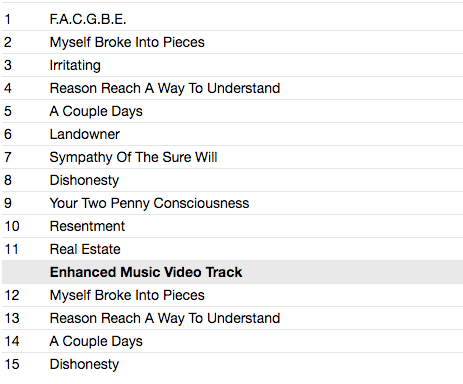Select track 2 Myself Broke Into Pieces
The image size is (463, 384).
coord(232,42)
